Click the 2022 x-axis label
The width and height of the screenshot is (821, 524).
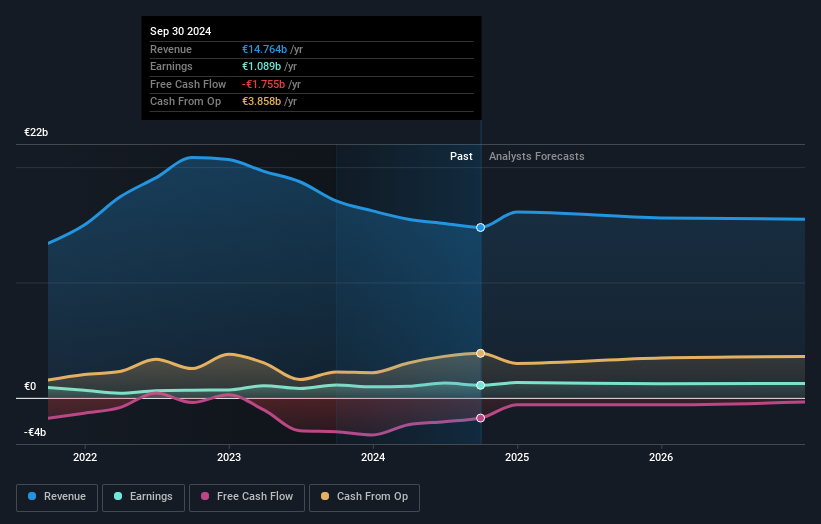point(85,457)
